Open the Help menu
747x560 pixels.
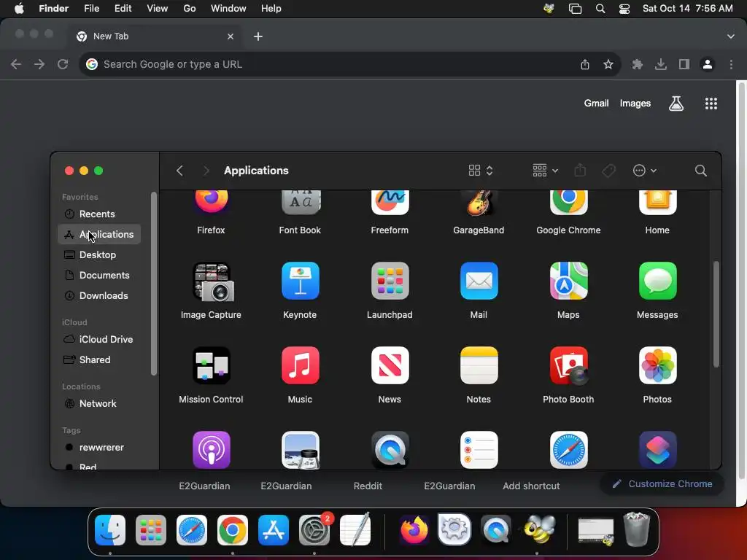click(x=271, y=9)
